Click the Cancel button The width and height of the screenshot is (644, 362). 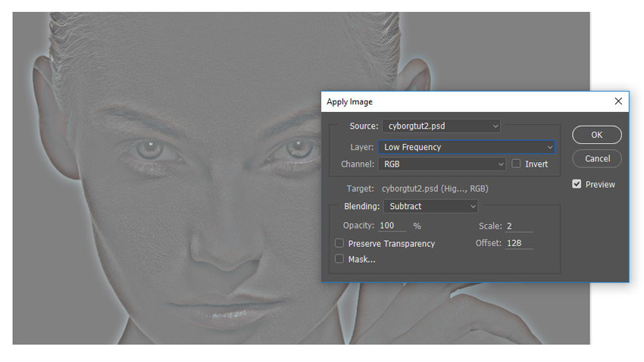point(597,158)
